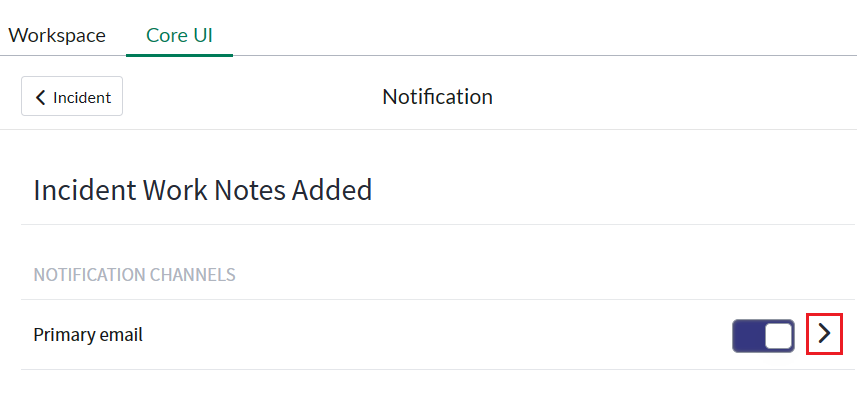Show more options for Primary email
The width and height of the screenshot is (857, 411).
(x=824, y=335)
